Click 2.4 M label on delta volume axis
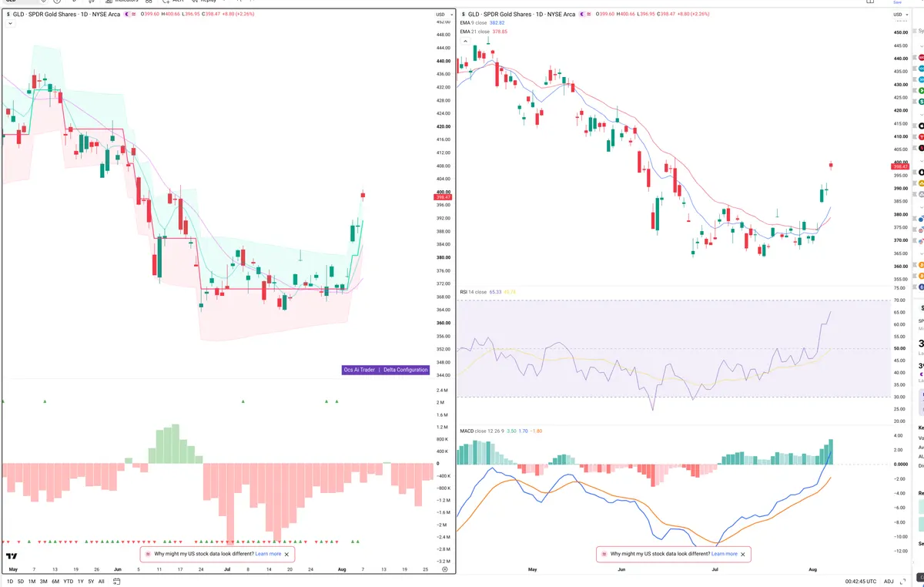Image resolution: width=924 pixels, height=587 pixels. 442,391
